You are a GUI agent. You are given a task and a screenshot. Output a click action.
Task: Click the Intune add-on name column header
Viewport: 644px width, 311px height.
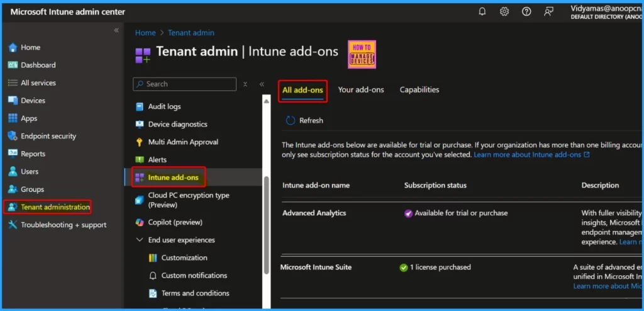tap(316, 185)
